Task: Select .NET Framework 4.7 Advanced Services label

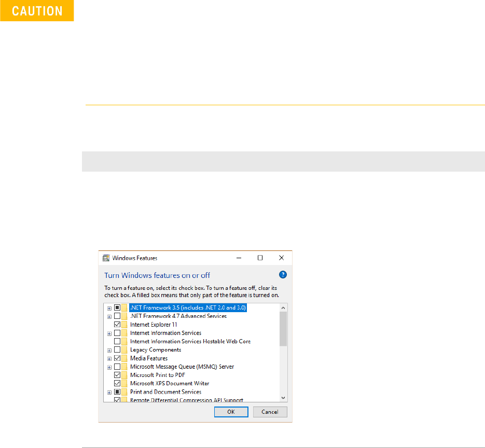Action: point(178,316)
